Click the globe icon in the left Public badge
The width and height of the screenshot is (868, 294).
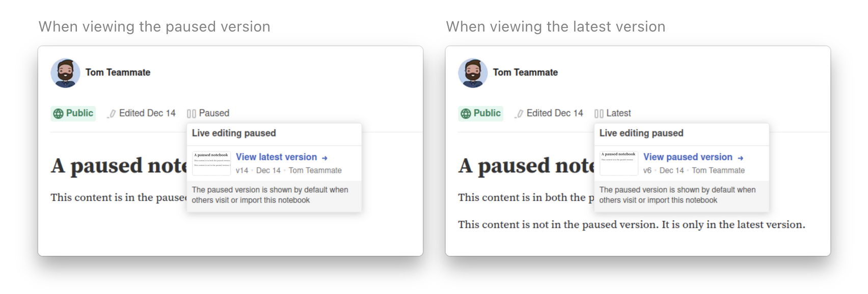[x=59, y=113]
